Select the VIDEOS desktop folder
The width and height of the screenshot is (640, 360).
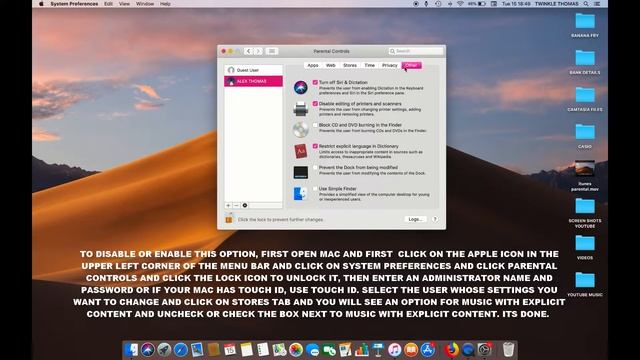click(585, 247)
